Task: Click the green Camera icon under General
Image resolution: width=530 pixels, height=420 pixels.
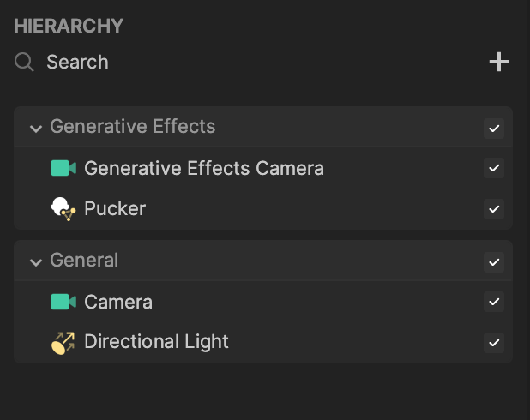Action: [x=63, y=302]
